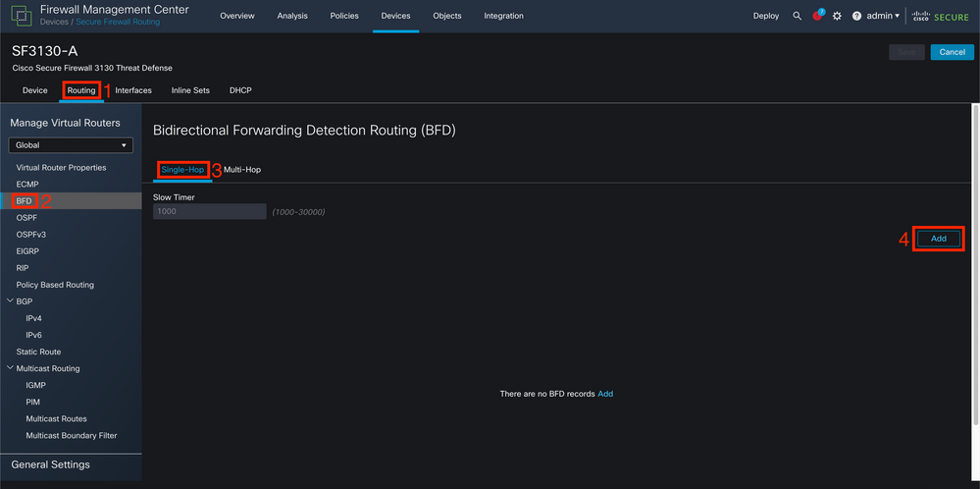Click the Cancel button

952,52
